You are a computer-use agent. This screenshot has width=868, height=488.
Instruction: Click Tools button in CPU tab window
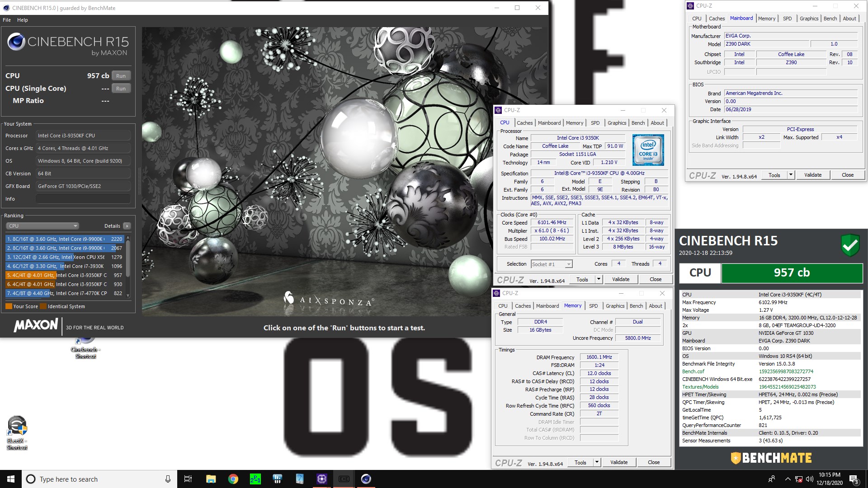pos(582,279)
